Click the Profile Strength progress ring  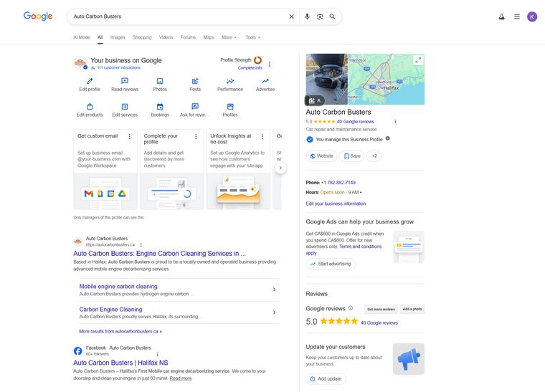[x=257, y=60]
